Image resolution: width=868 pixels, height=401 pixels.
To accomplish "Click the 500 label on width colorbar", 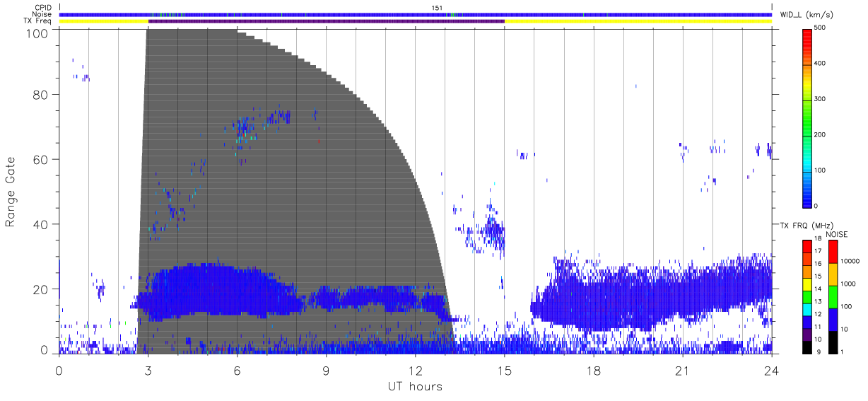I will (820, 28).
